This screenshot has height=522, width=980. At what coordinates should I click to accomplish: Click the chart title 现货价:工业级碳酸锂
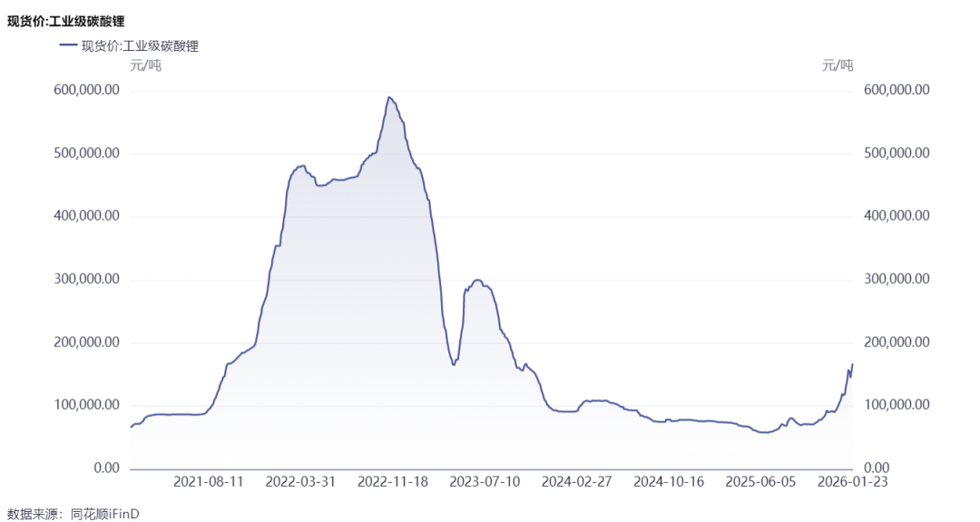pyautogui.click(x=65, y=21)
